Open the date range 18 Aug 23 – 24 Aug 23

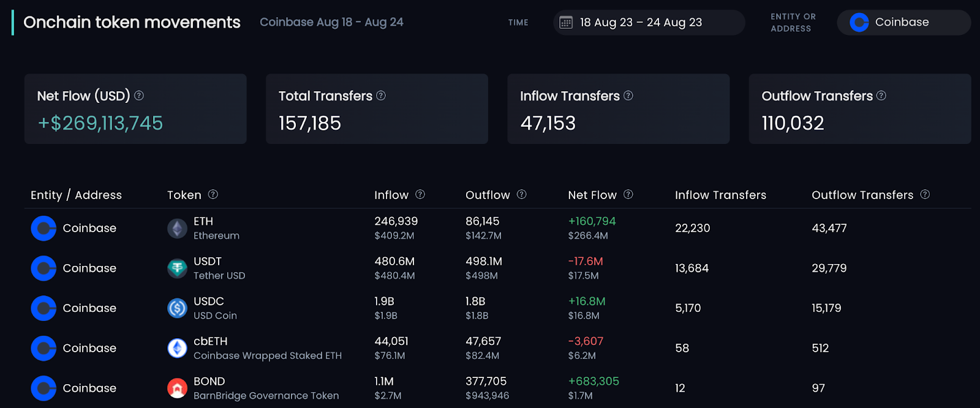(x=649, y=23)
